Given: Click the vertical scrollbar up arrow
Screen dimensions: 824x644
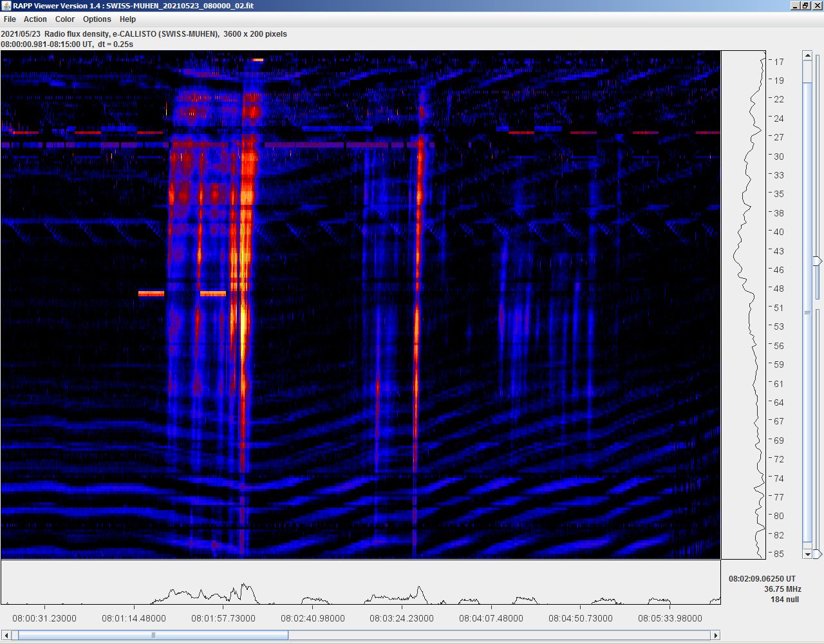Looking at the screenshot, I should [x=807, y=56].
